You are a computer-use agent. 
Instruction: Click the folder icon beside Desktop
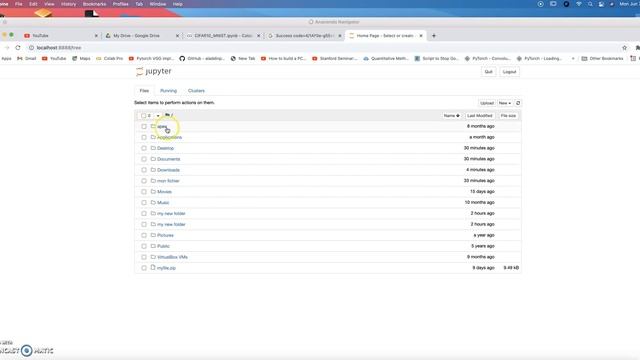click(153, 148)
